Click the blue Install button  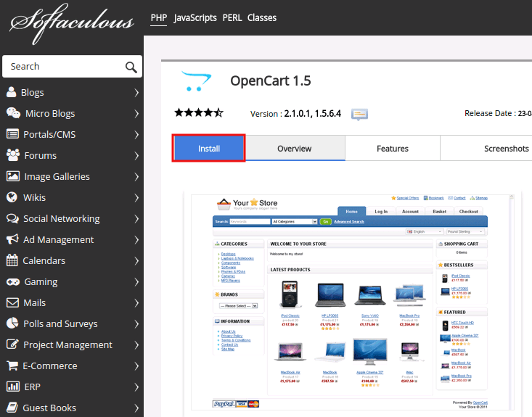(208, 148)
